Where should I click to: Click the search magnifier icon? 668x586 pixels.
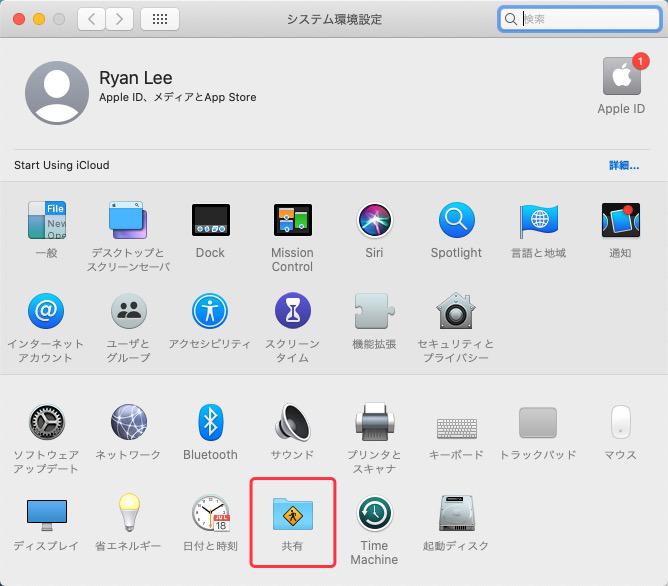click(x=510, y=19)
